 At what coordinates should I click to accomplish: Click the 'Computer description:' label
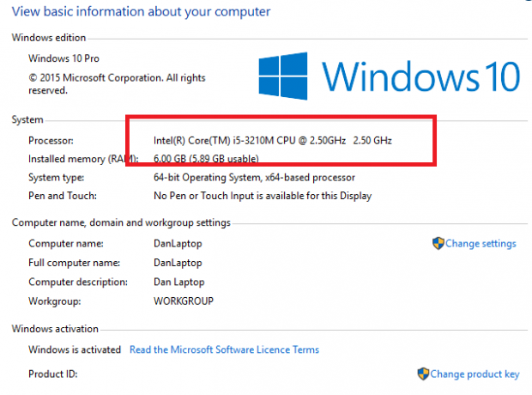78,282
